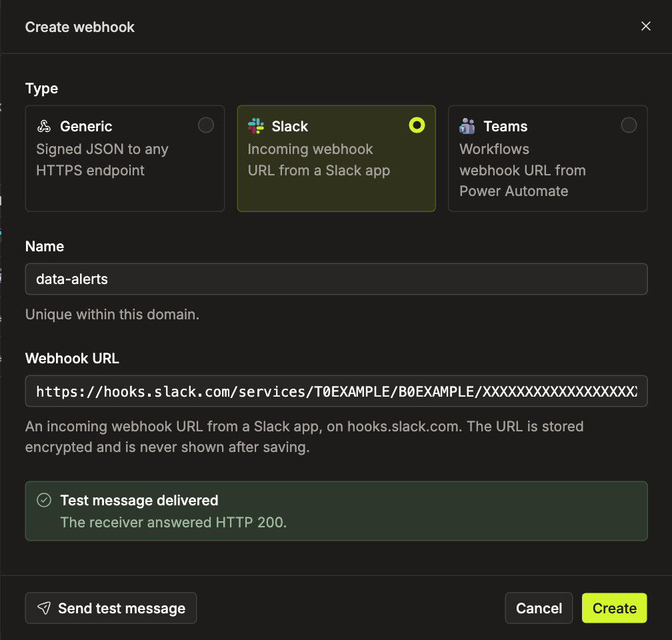Click the paper plane send icon
Viewport: 672px width, 640px height.
point(44,607)
